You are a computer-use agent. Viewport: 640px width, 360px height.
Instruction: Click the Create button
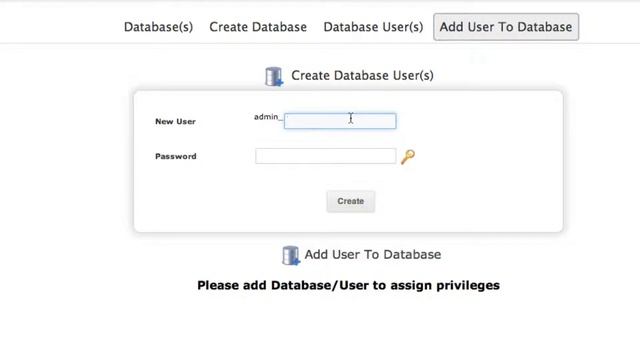tap(351, 201)
